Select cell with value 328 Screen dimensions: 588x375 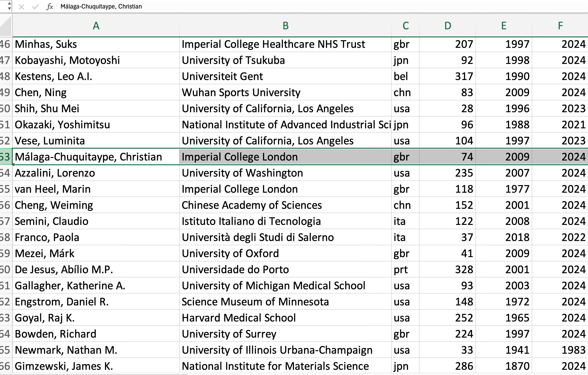coord(464,270)
